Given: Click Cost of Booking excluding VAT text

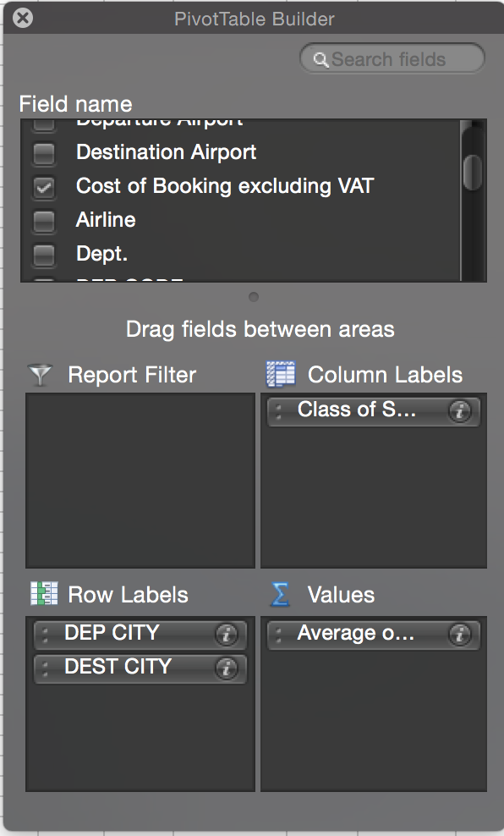Looking at the screenshot, I should coord(225,186).
